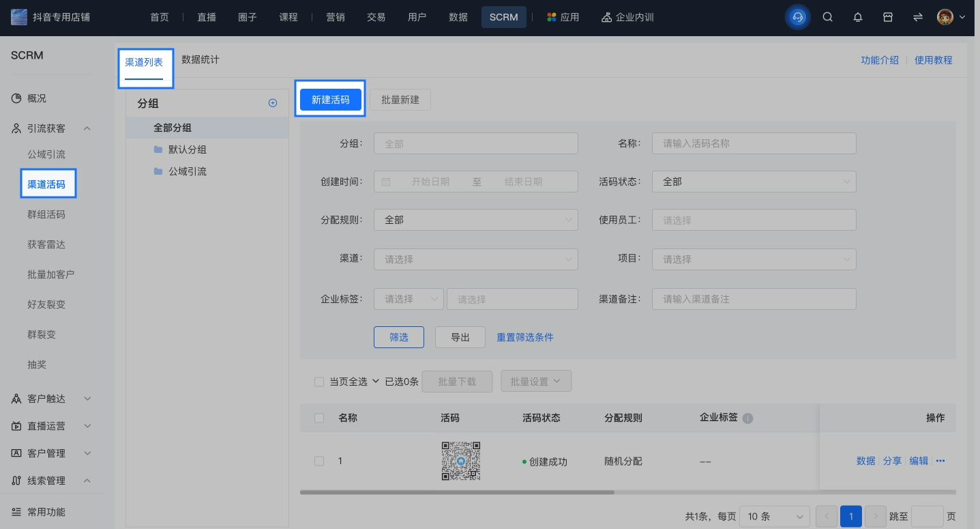Switch to the 数据统计 tab
980x529 pixels.
click(201, 59)
